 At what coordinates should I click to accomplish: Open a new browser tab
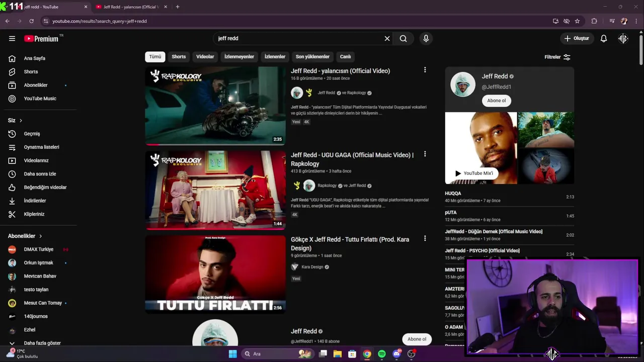178,7
